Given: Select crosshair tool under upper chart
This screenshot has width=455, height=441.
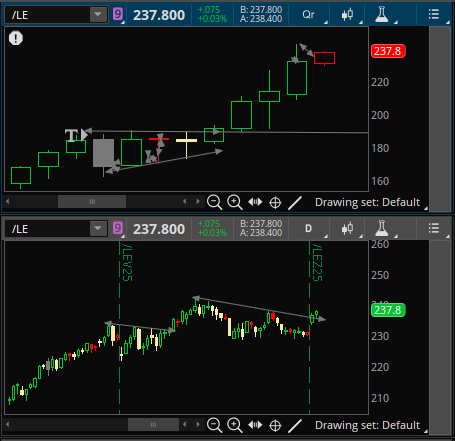Looking at the screenshot, I should pyautogui.click(x=275, y=202).
